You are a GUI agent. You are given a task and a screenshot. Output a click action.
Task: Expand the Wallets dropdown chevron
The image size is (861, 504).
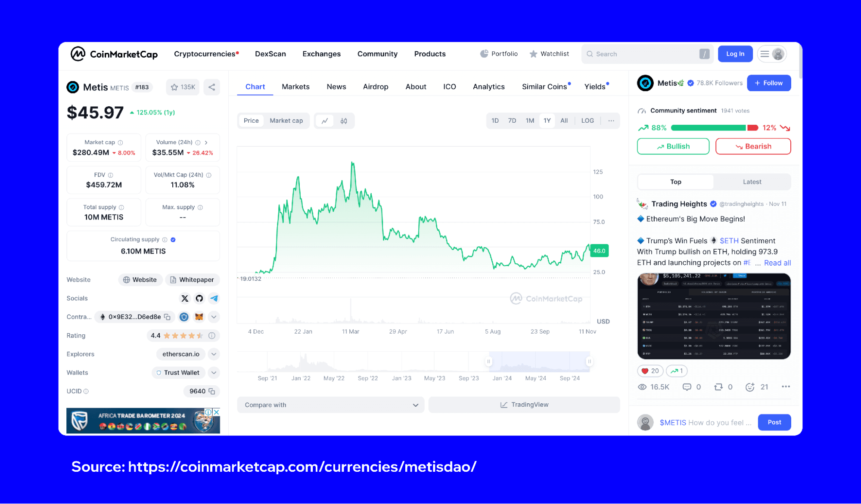pos(214,373)
